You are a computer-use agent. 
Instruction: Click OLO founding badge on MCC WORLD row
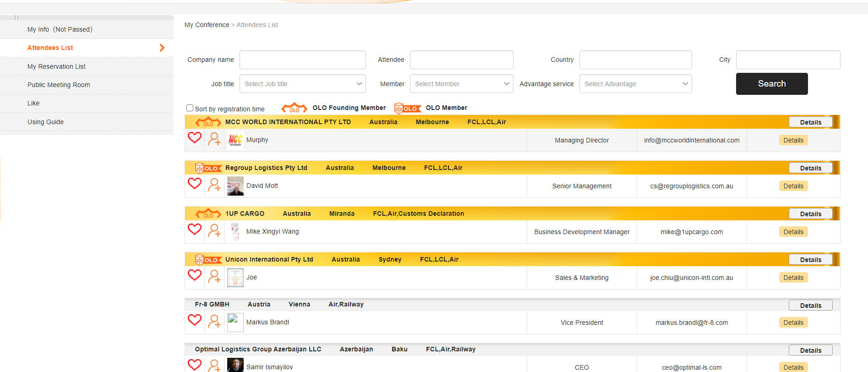coord(208,122)
